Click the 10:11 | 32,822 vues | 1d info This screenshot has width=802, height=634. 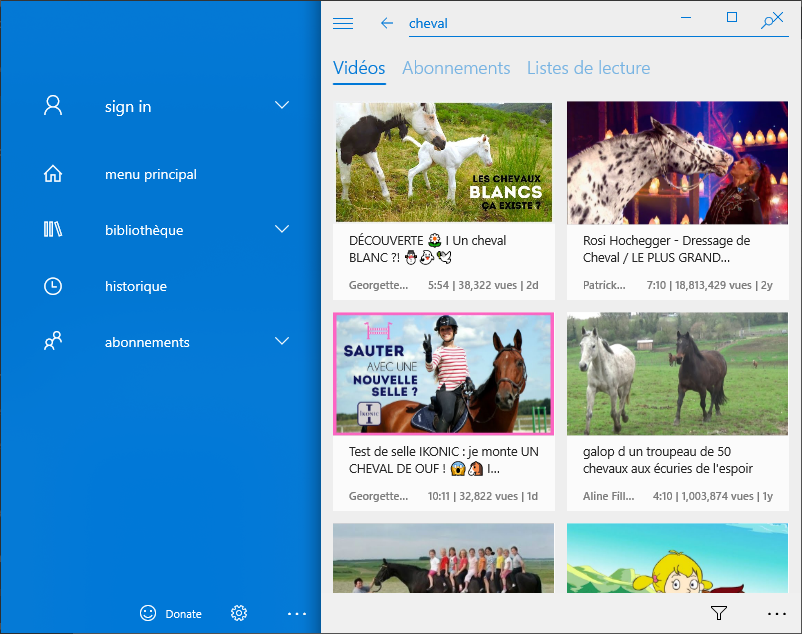click(x=483, y=496)
